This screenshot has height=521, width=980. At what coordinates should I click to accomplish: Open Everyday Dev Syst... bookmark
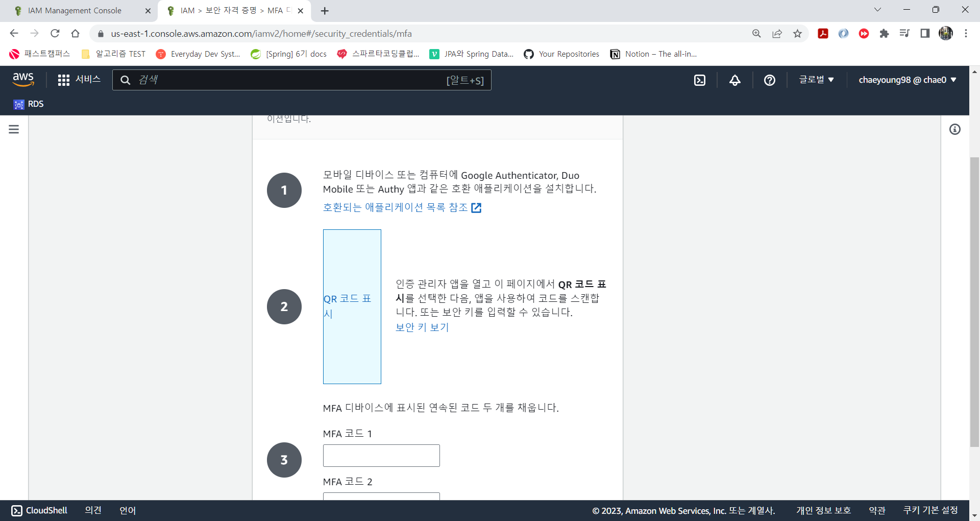pos(198,54)
